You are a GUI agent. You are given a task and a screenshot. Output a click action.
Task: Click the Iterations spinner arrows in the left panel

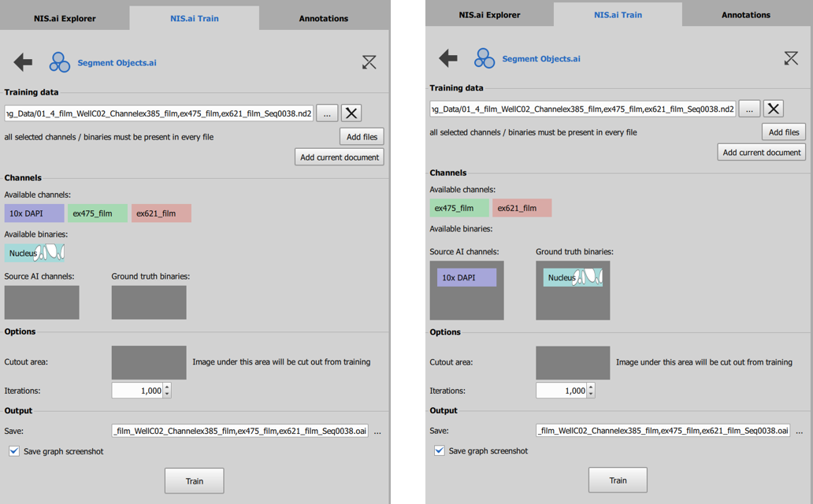[167, 391]
